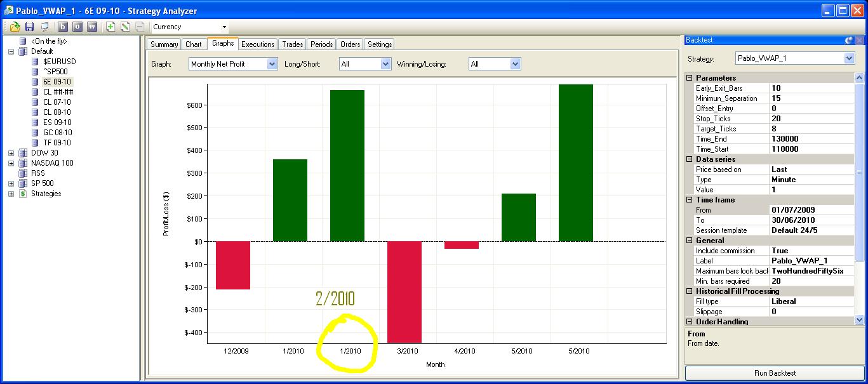
Task: Click the 'w' walk-forward toolbar button
Action: tap(92, 27)
